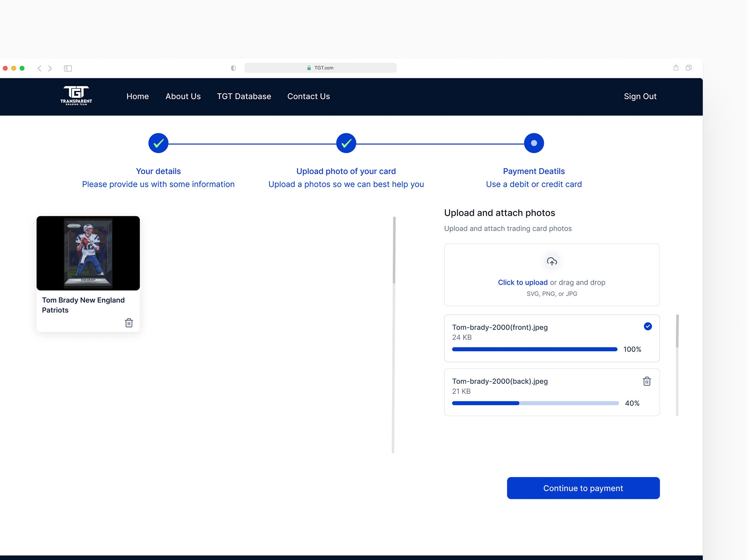Click the TGT Transparent Grading Team logo

click(x=76, y=96)
